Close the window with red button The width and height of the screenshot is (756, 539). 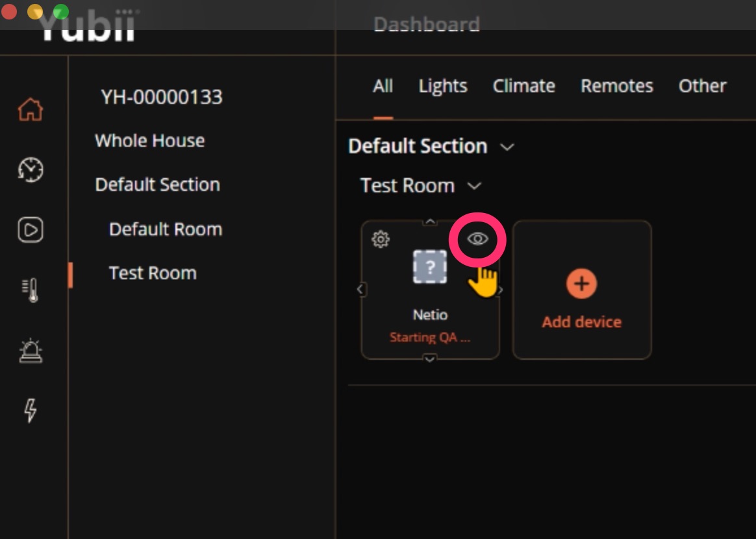(9, 11)
